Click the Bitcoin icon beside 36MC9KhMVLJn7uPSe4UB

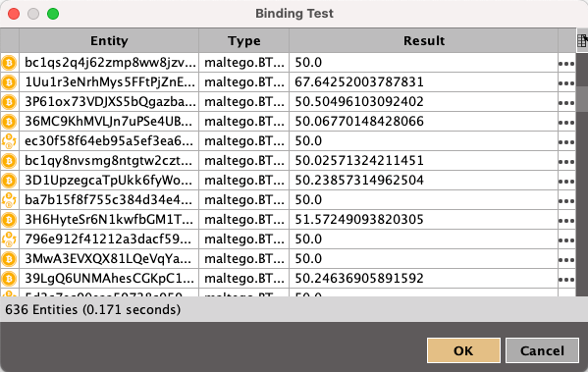(x=9, y=122)
